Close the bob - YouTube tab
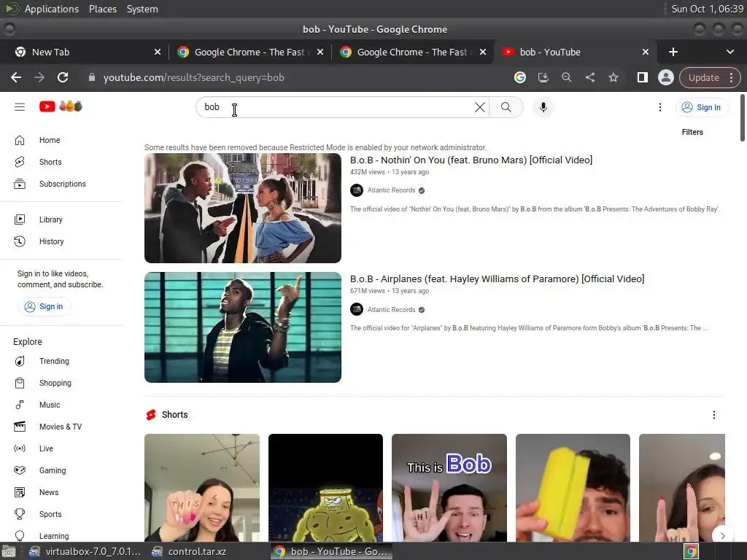Viewport: 747px width, 560px height. pos(645,52)
